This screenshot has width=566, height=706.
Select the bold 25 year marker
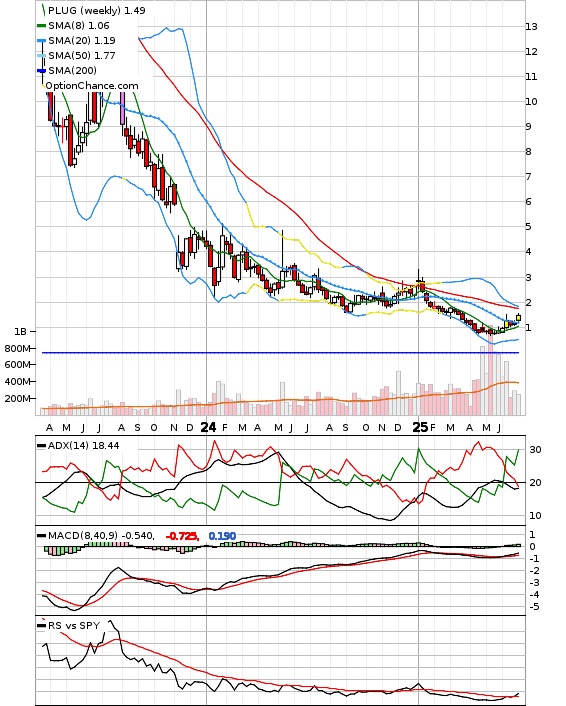tap(420, 427)
